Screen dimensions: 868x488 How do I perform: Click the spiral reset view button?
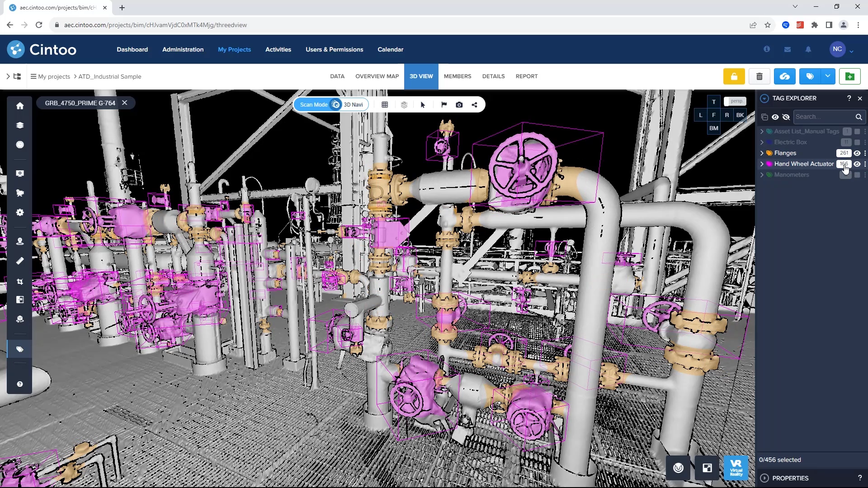pyautogui.click(x=678, y=468)
